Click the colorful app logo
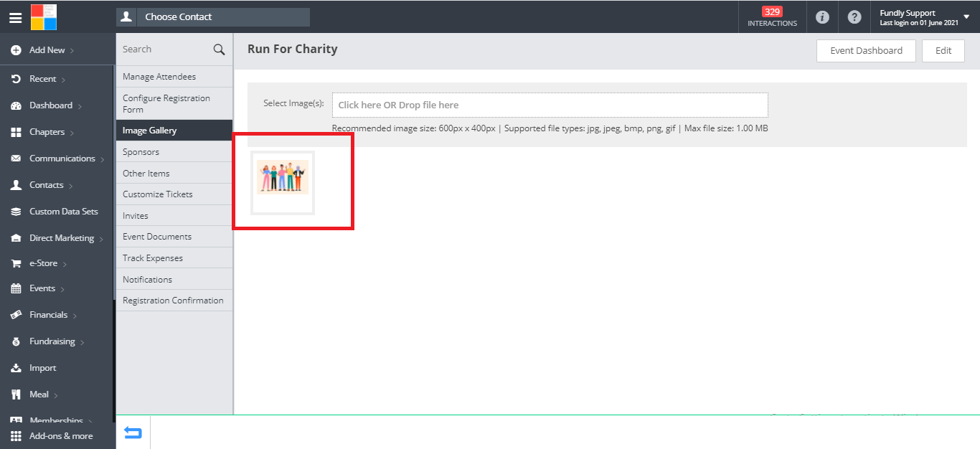 tap(44, 16)
